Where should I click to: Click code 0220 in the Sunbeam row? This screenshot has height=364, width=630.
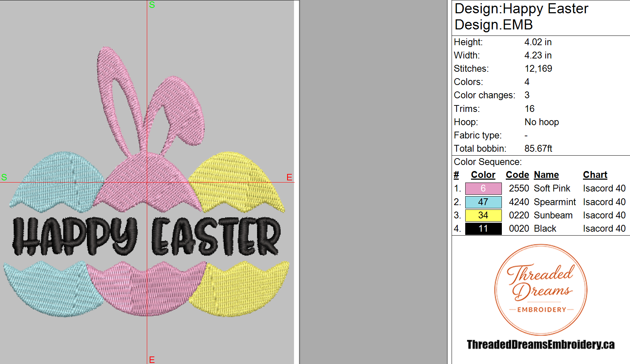pyautogui.click(x=519, y=215)
